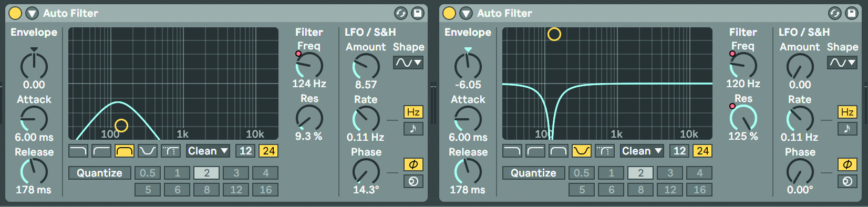The height and width of the screenshot is (207, 868).
Task: Choose quantize value 12 in right device
Action: [670, 190]
